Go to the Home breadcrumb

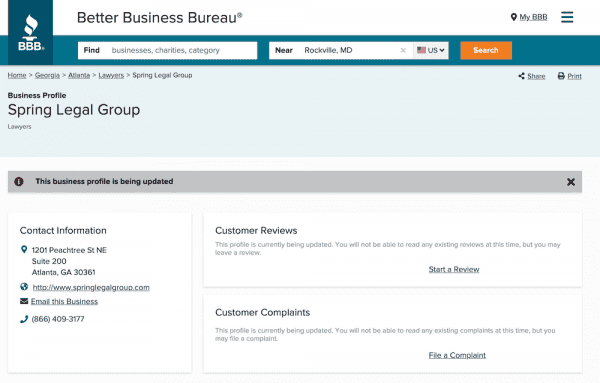(x=17, y=75)
